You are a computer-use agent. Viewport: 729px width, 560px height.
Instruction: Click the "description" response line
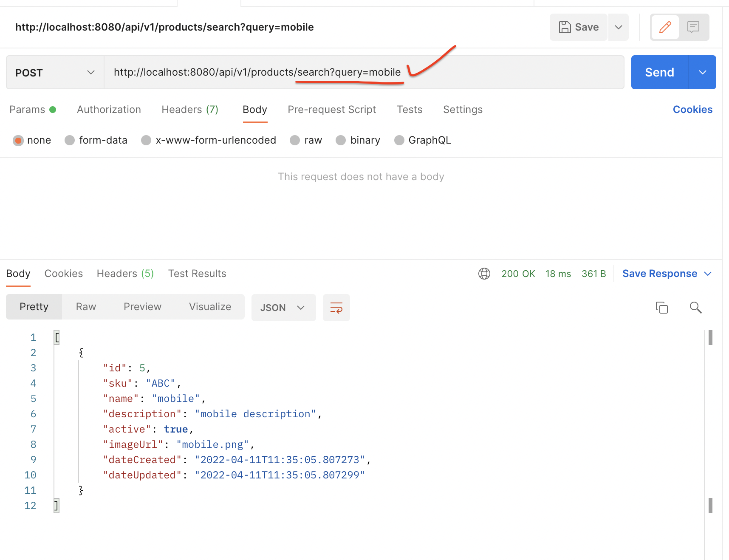pos(212,414)
